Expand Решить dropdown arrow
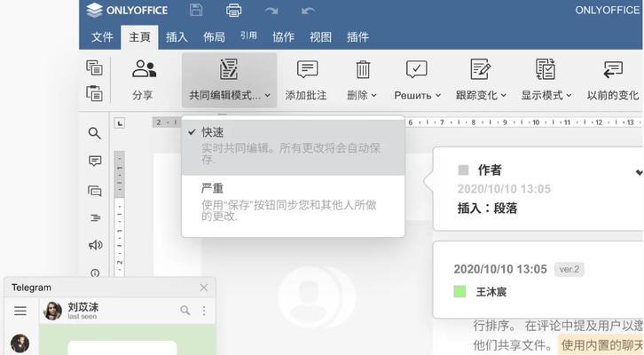 pyautogui.click(x=438, y=95)
